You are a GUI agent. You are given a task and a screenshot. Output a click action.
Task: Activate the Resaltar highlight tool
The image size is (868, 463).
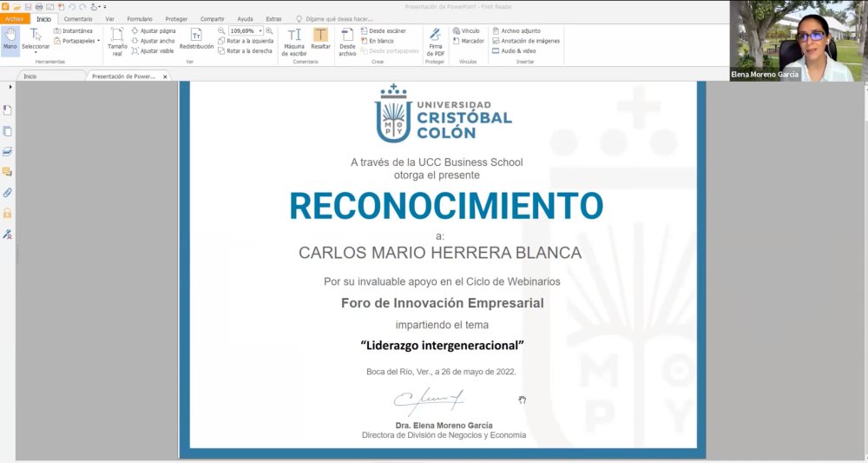(320, 39)
